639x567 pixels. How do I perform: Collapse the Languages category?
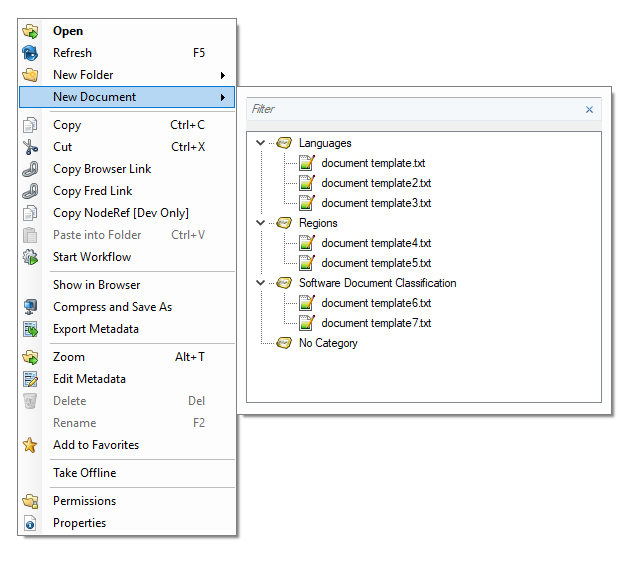pos(260,143)
